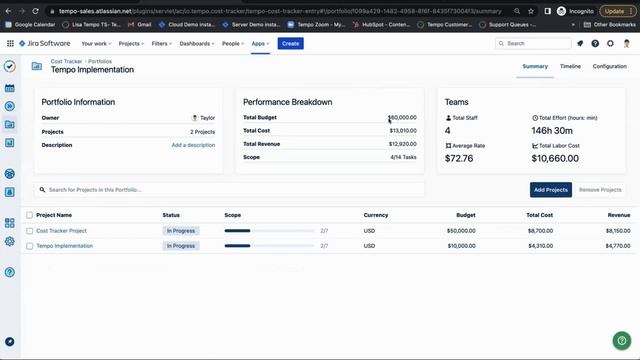Click the In Progress status of Cost Tracker Project
640x360 pixels.
click(x=181, y=231)
